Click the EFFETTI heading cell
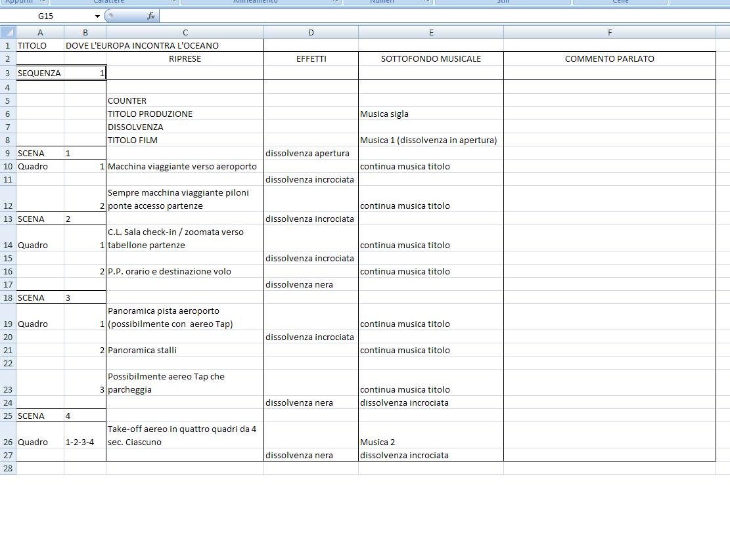This screenshot has height=560, width=730. (311, 59)
